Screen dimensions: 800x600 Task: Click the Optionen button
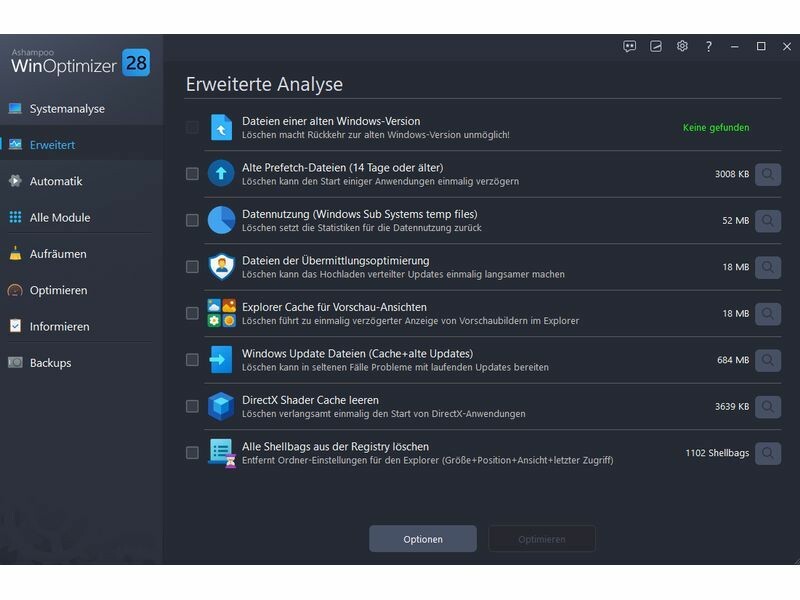tap(423, 539)
